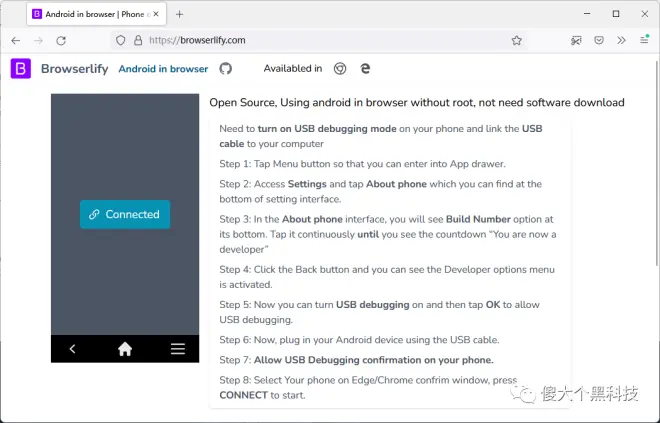Close the Android in browser tab
The width and height of the screenshot is (660, 423).
point(156,14)
